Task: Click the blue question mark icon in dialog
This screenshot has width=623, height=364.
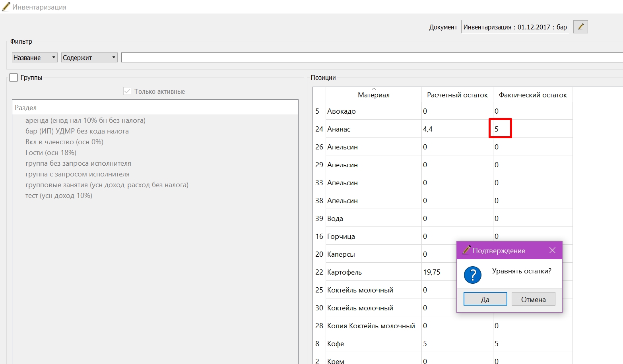Action: click(473, 275)
